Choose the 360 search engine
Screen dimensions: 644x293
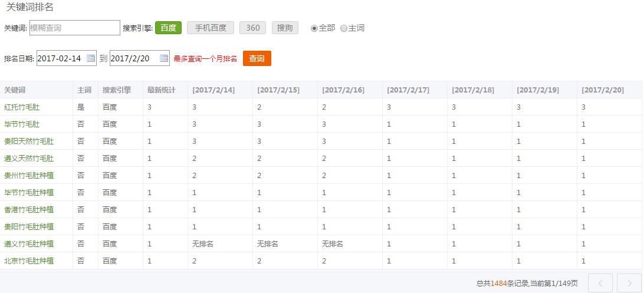point(252,28)
